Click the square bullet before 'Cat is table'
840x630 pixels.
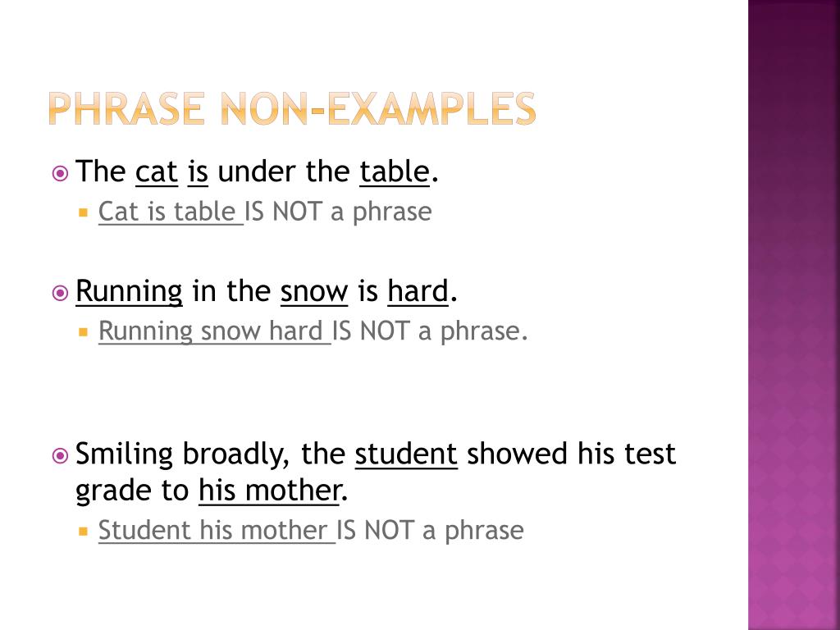tap(83, 212)
